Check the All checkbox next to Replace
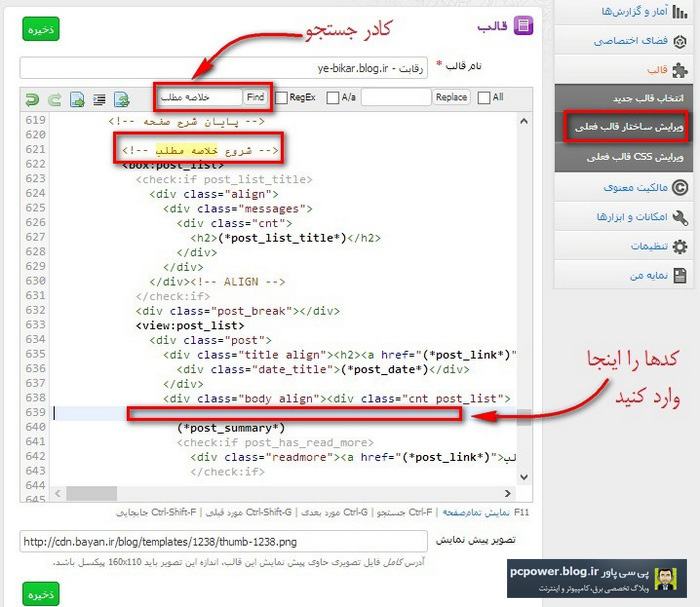The width and height of the screenshot is (700, 607). point(484,98)
